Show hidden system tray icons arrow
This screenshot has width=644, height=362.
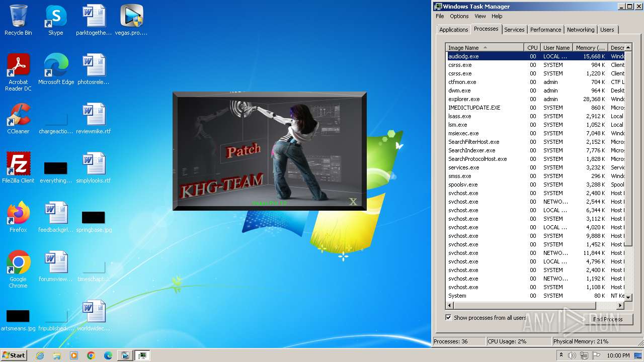[561, 355]
